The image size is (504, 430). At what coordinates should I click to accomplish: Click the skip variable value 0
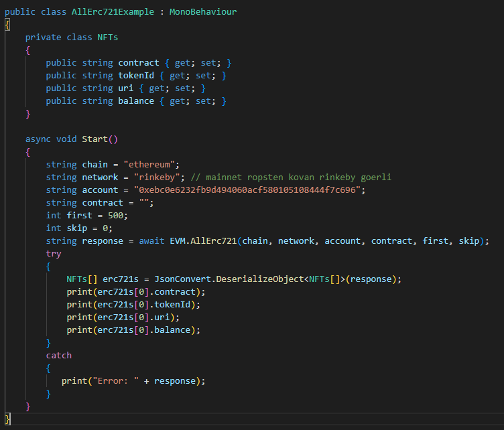(105, 228)
